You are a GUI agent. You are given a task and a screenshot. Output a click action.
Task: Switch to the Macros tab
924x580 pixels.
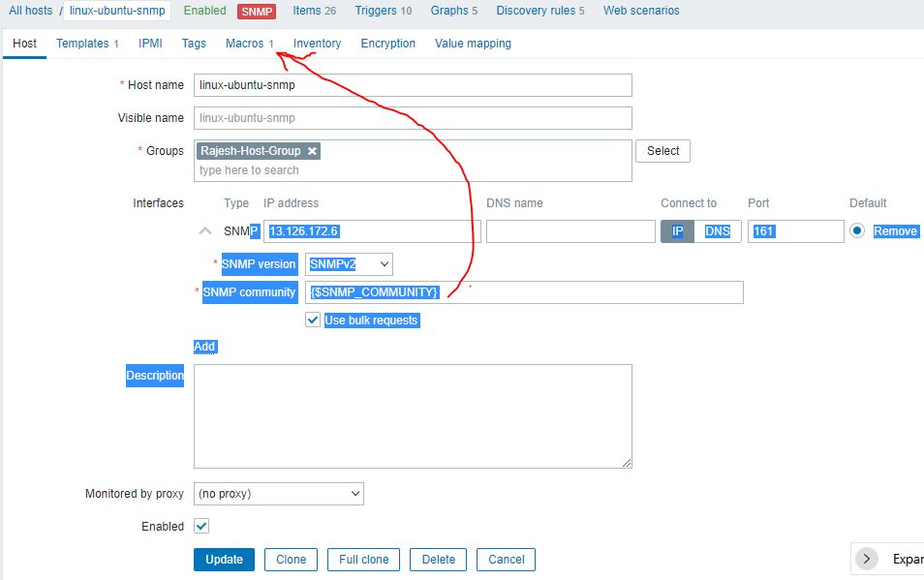(250, 44)
